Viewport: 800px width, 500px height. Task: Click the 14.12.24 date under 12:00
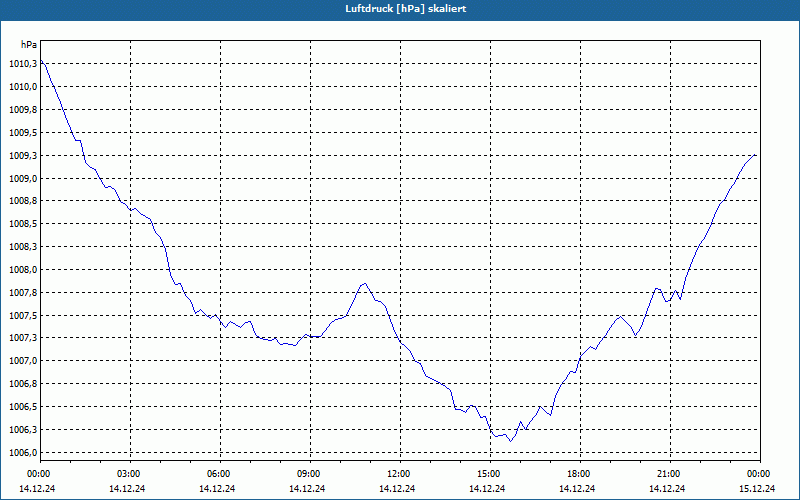[397, 488]
